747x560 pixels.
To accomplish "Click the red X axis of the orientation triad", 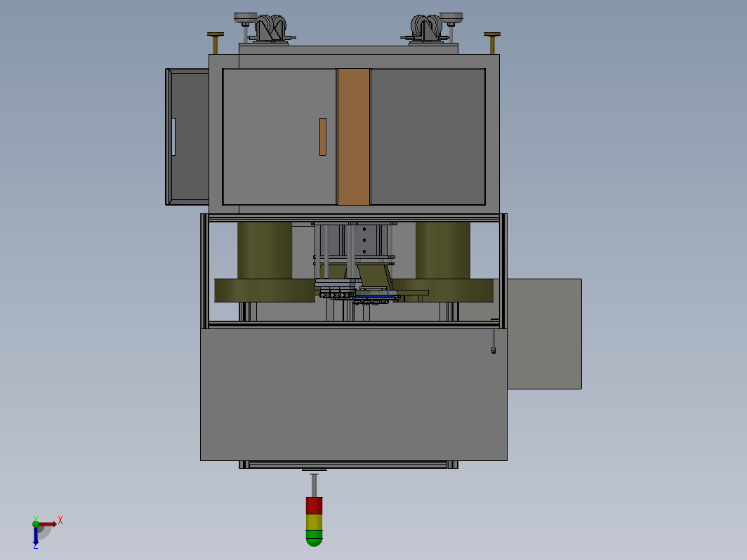I will tap(48, 524).
